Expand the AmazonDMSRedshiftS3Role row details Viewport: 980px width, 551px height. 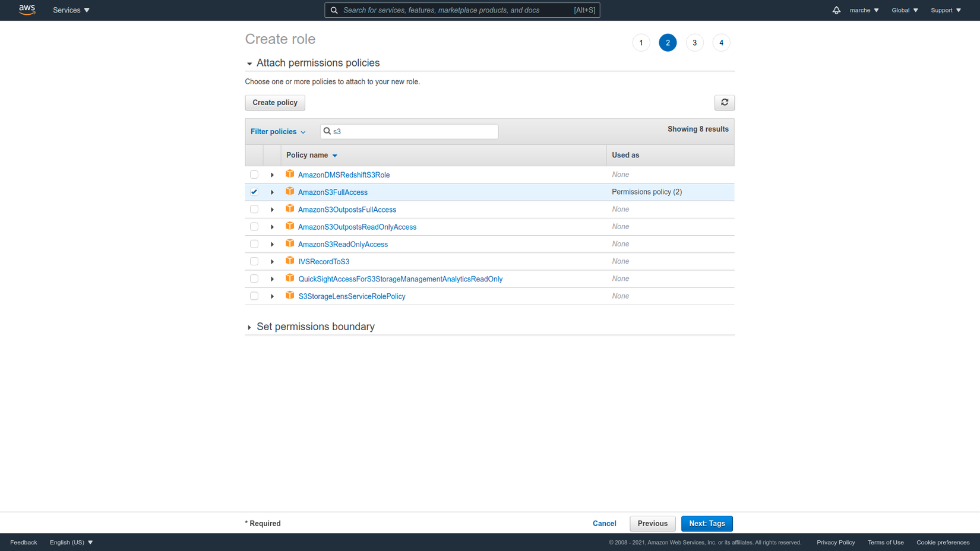[273, 175]
